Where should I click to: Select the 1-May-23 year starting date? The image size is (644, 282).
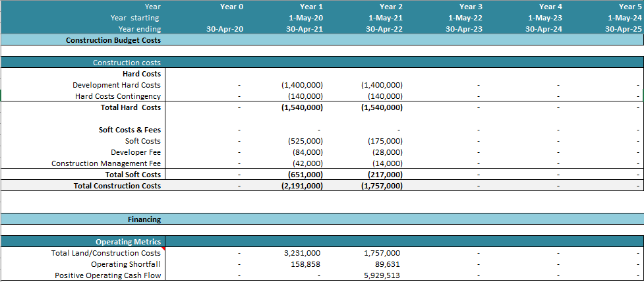(x=544, y=18)
